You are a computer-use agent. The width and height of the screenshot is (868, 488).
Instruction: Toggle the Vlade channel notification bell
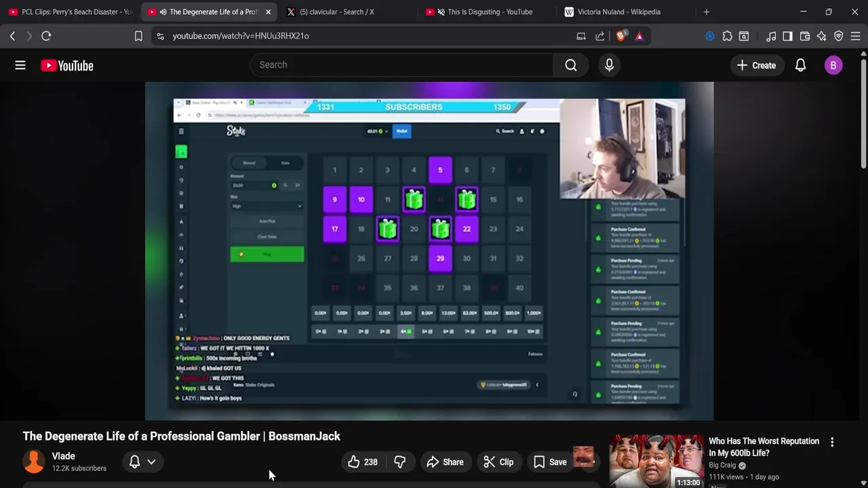pyautogui.click(x=134, y=462)
